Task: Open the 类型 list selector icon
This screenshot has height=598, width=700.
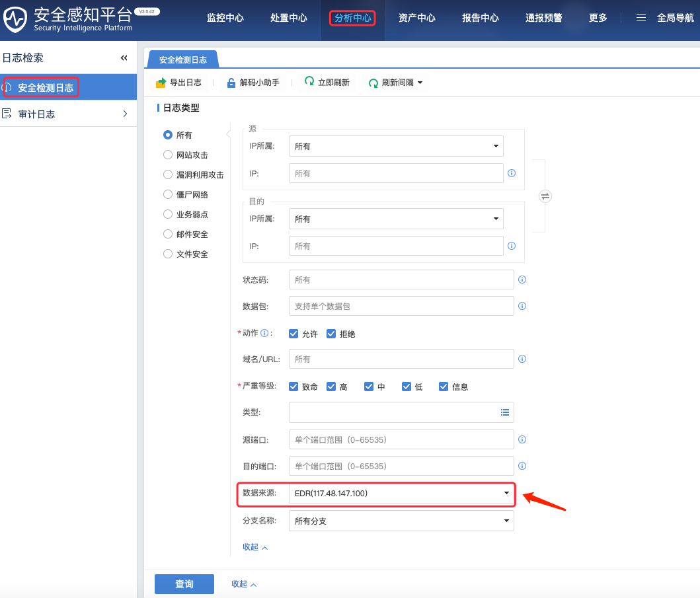Action: tap(504, 412)
